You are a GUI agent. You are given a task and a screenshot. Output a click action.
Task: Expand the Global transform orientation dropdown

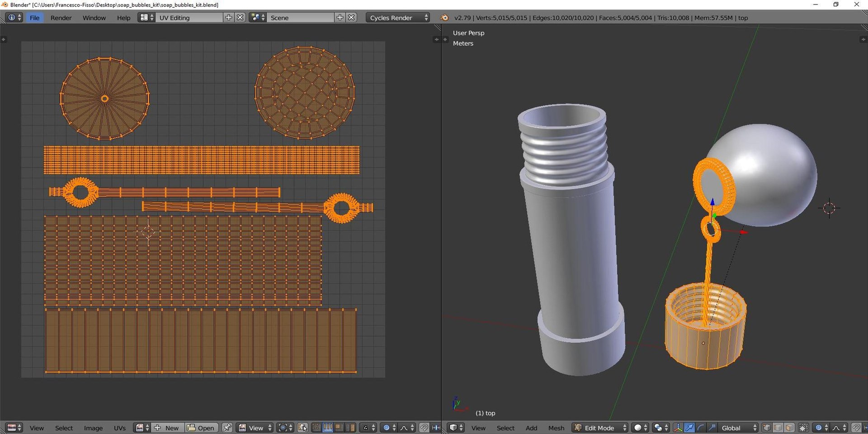(x=739, y=428)
